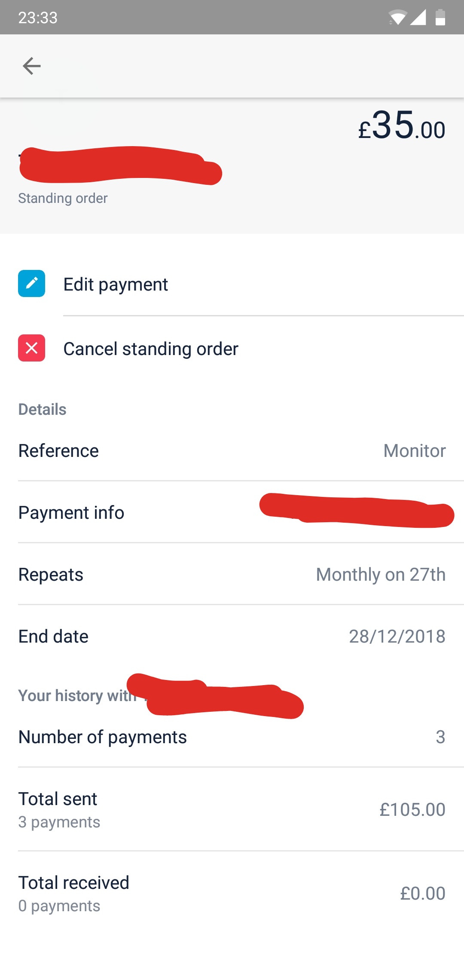Tap Number of payments row
This screenshot has width=464, height=980.
pos(232,737)
